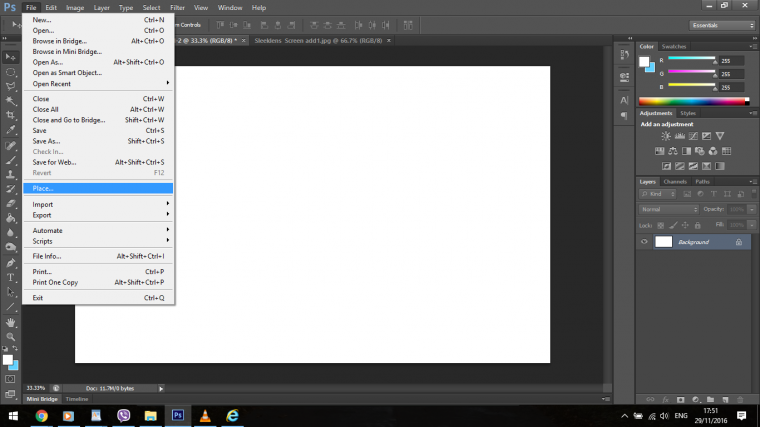Open the Character panel icon

(x=624, y=100)
